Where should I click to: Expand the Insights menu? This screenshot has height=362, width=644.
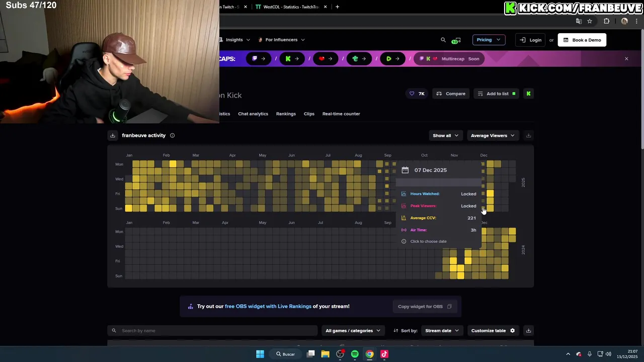235,40
